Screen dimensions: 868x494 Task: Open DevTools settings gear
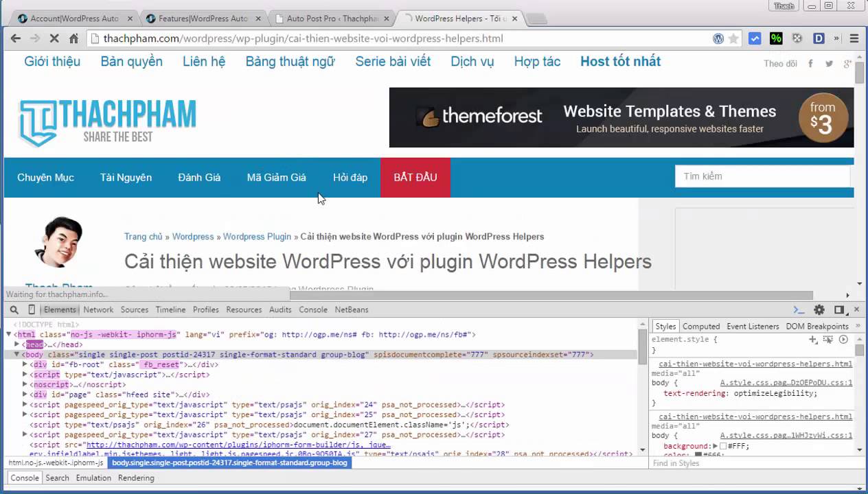click(x=819, y=310)
